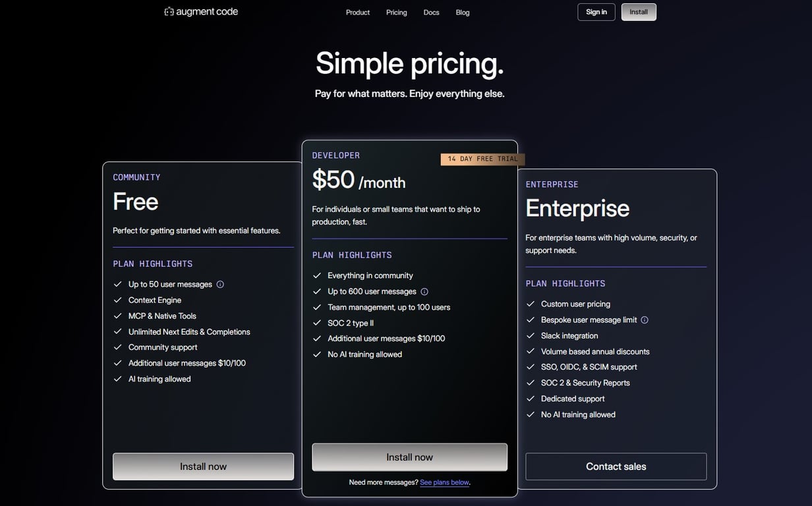Click the checkmark beside SOC 2 type II
This screenshot has height=506, width=812.
(x=317, y=323)
